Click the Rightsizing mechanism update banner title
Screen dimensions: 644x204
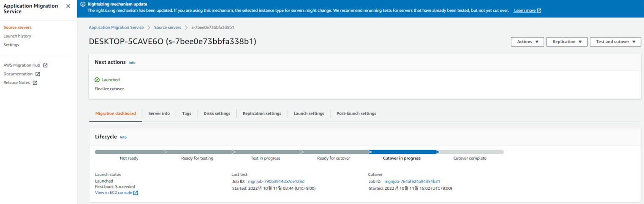click(117, 4)
